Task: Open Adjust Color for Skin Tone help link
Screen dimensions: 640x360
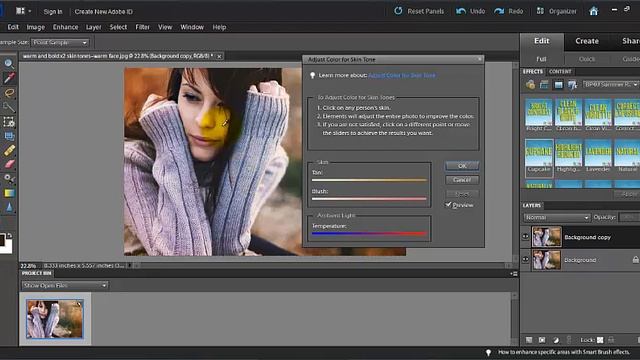Action: click(x=402, y=75)
